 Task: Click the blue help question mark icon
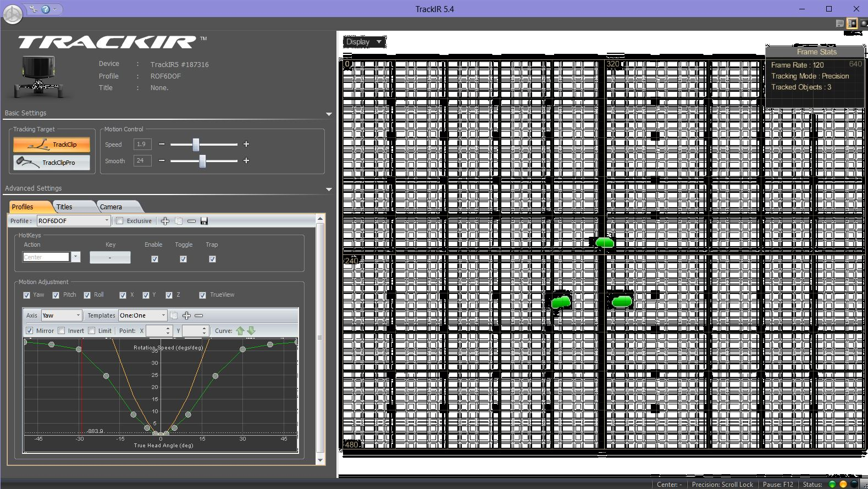pos(46,9)
